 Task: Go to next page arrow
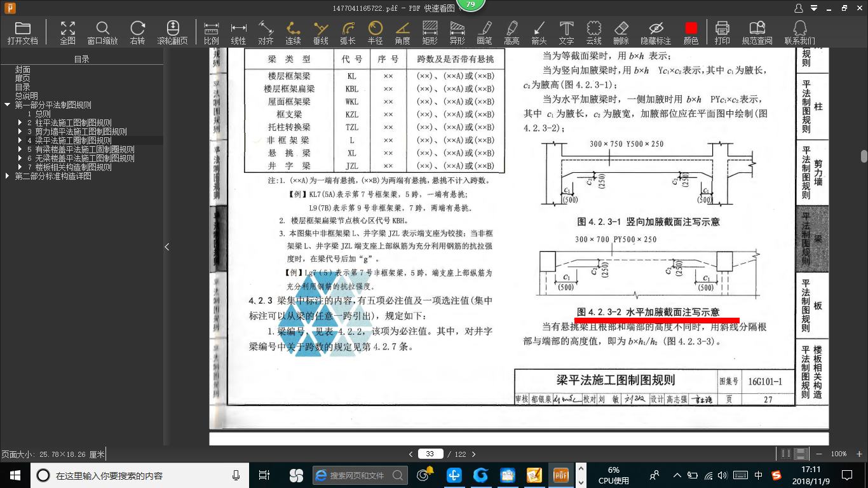[x=473, y=454]
